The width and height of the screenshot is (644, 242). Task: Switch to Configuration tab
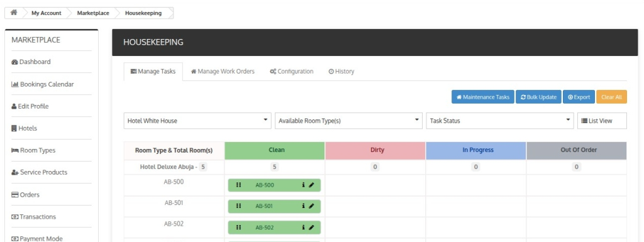coord(292,72)
